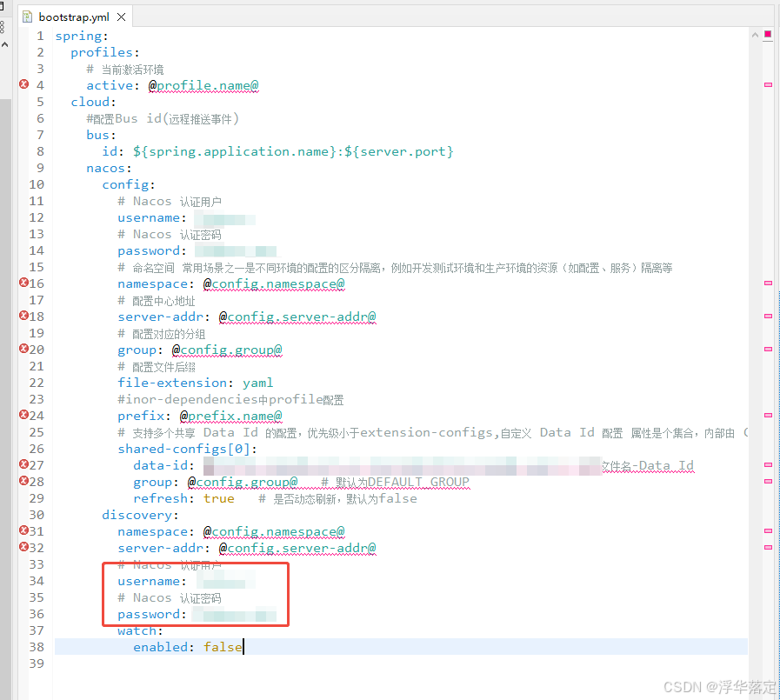Screen dimensions: 780x700
Task: Click 'password:' on line 36
Action: [x=151, y=615]
